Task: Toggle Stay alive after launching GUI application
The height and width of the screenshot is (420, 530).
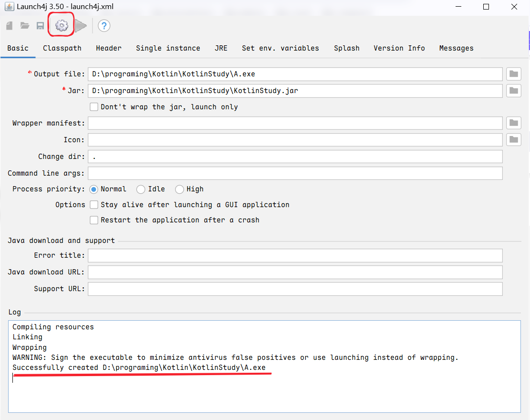Action: tap(94, 205)
